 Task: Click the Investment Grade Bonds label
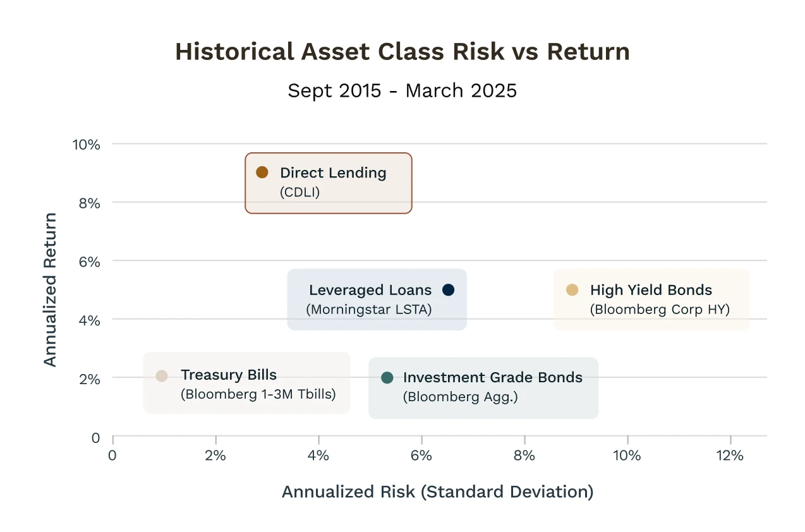click(x=493, y=377)
